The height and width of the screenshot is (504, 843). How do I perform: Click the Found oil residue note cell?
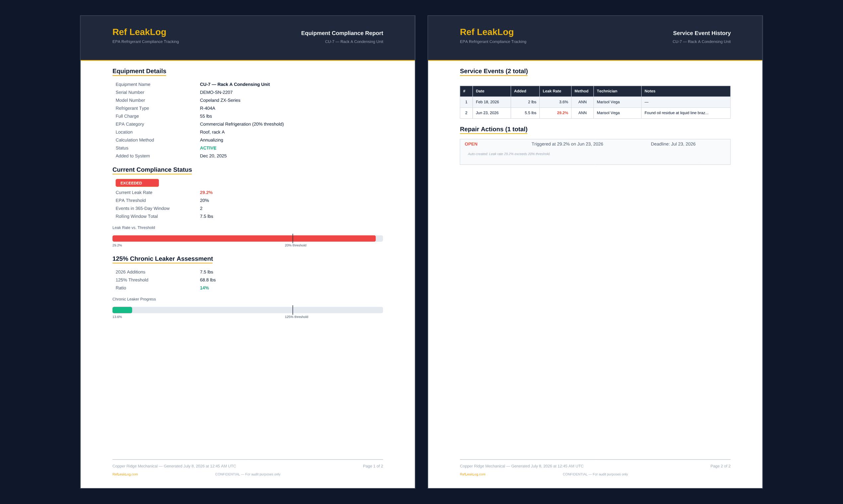[686, 113]
